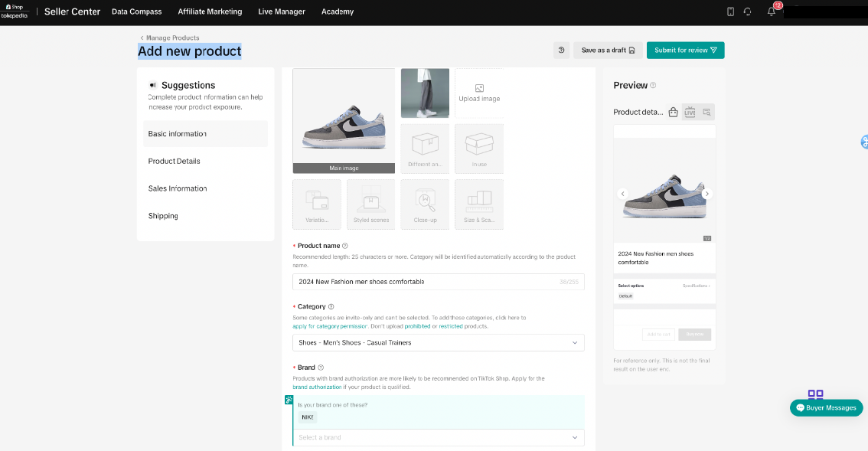Click the history icon beside Save as a draft
Screen dimensions: 868x451
pyautogui.click(x=561, y=51)
